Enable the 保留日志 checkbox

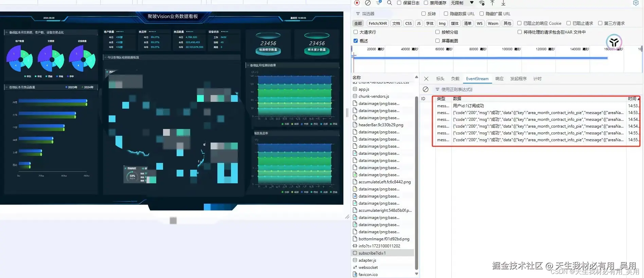pos(399,3)
